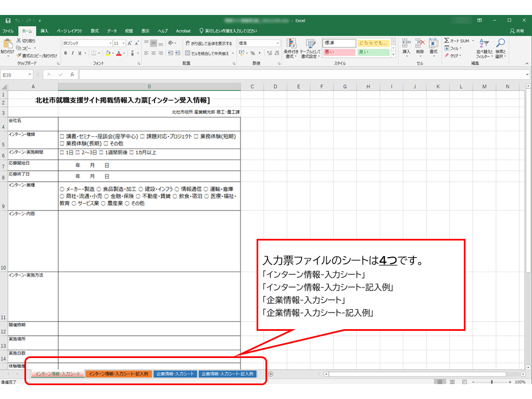The width and height of the screenshot is (532, 399).
Task: Click セルを結合して中央揃え merge button
Action: pos(207,53)
